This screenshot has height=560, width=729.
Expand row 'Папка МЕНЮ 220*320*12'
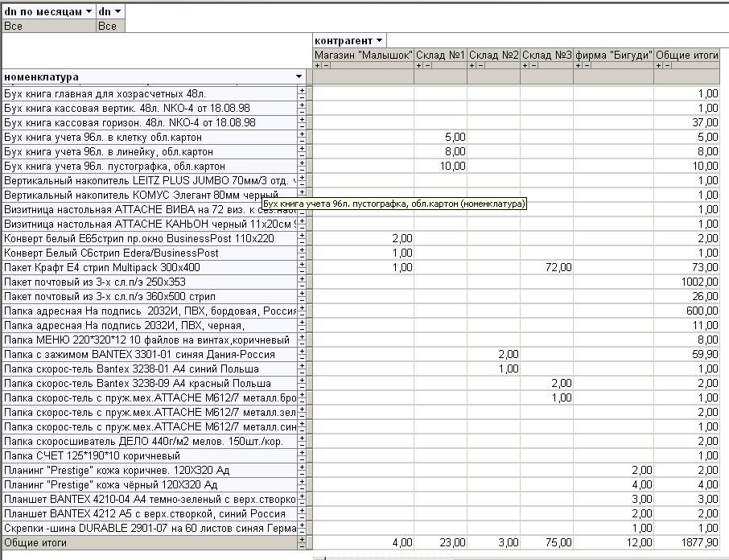302,337
